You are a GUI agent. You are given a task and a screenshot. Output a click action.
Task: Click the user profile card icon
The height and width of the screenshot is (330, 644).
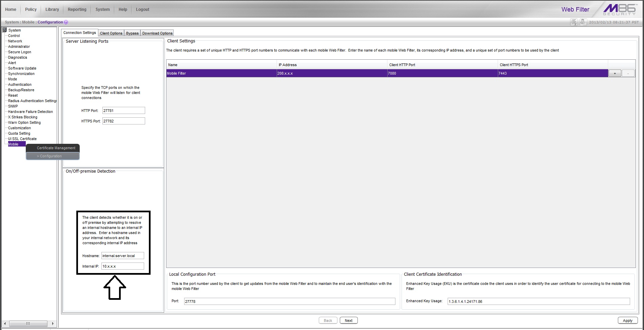tap(583, 22)
